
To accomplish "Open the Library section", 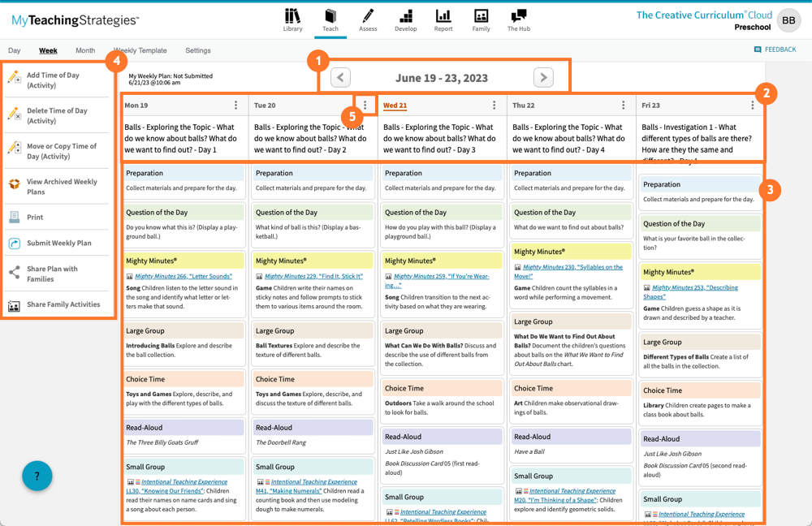I will 292,20.
